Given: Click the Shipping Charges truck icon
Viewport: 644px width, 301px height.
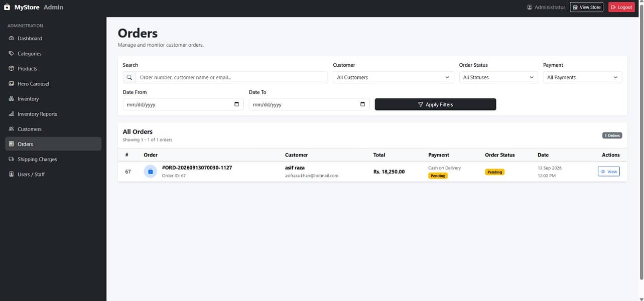Looking at the screenshot, I should click(x=12, y=159).
